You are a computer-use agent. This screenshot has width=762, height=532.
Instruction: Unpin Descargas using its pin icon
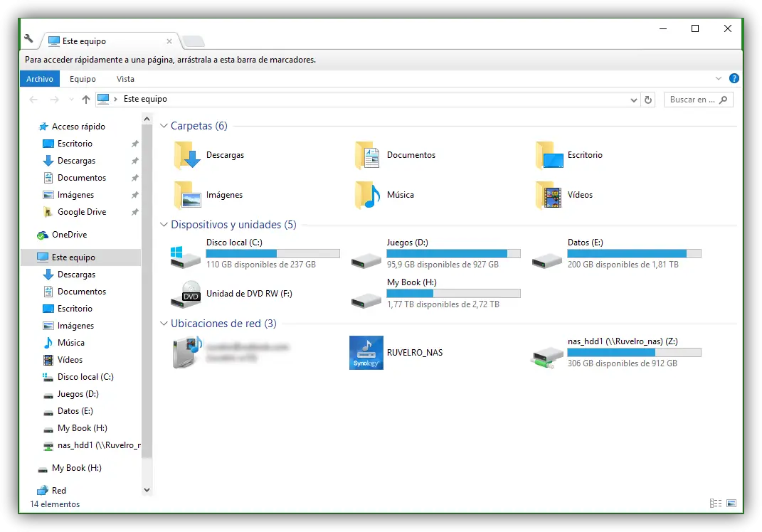(x=135, y=161)
